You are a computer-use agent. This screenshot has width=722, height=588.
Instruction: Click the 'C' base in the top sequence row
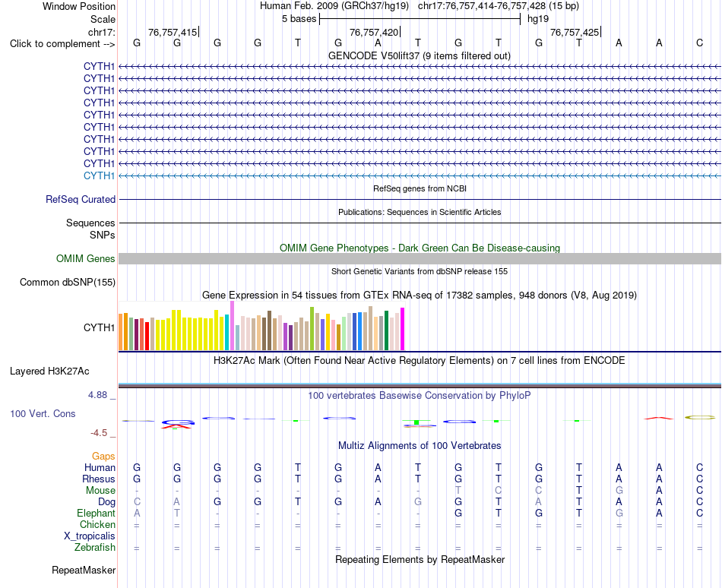[x=699, y=43]
